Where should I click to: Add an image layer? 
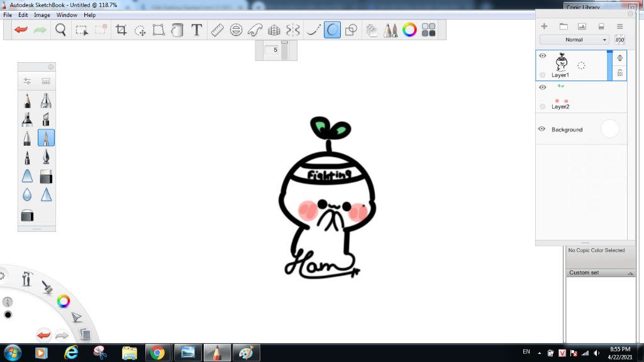[582, 26]
